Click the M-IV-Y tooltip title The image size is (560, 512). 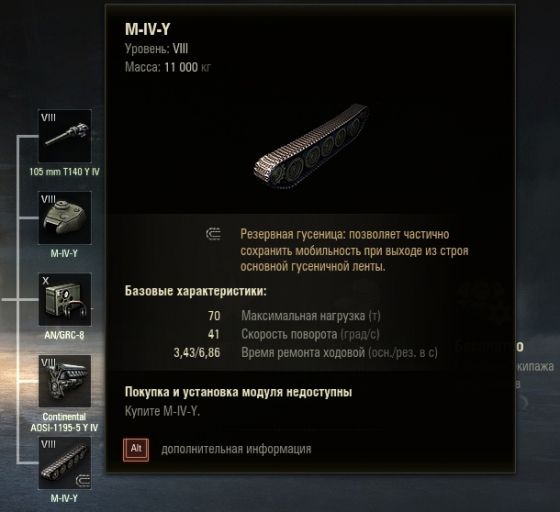pyautogui.click(x=148, y=29)
